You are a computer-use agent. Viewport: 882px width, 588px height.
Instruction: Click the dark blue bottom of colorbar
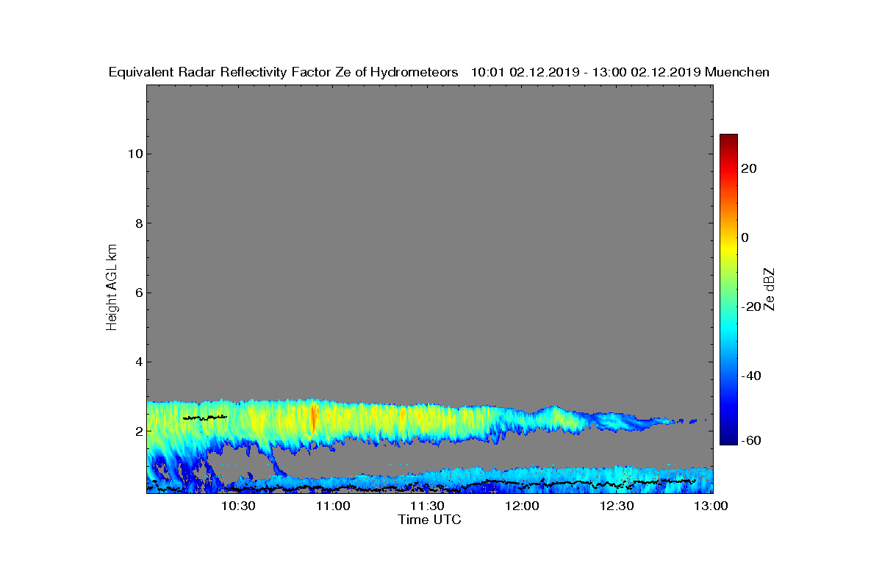pos(728,440)
